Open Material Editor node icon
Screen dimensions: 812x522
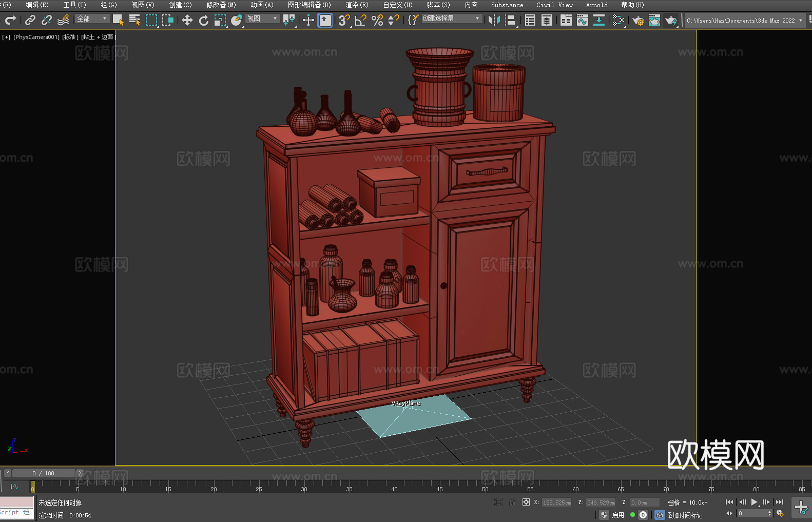pos(618,20)
